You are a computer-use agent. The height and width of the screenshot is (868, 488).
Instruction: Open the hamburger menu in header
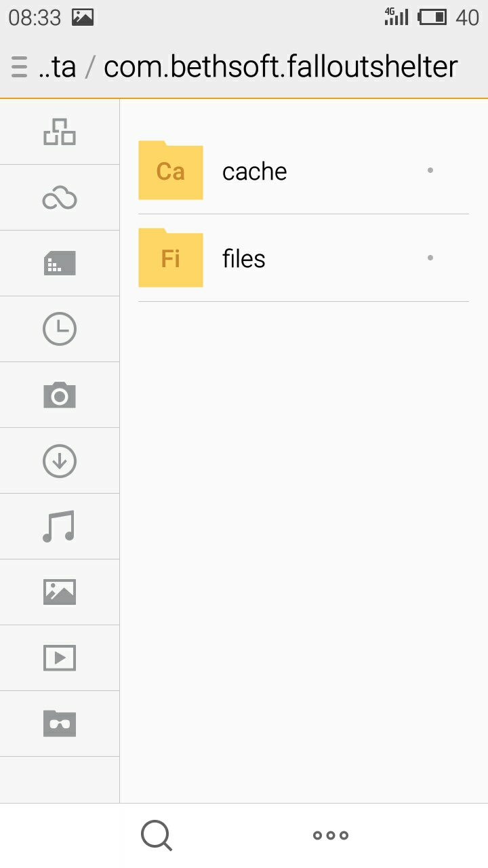coord(19,66)
